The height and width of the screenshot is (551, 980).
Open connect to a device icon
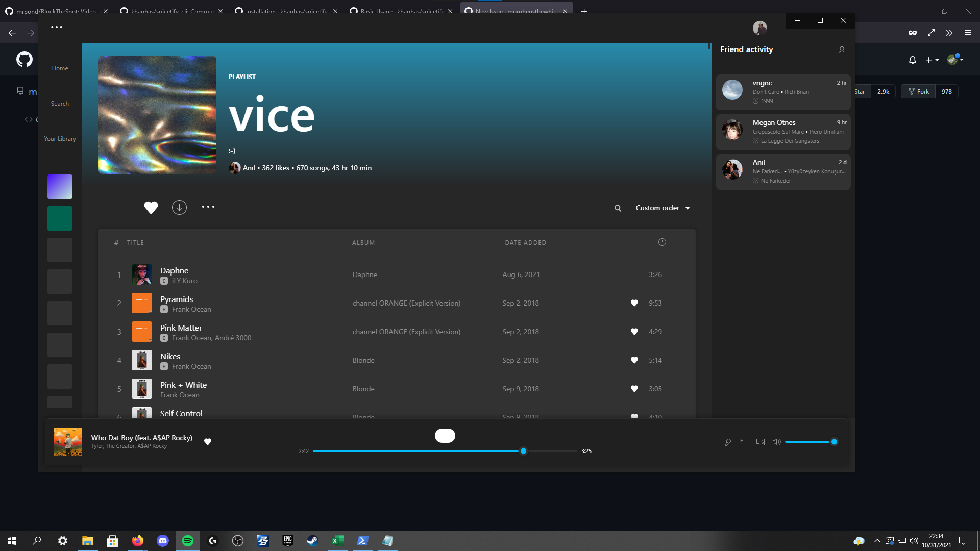(761, 442)
